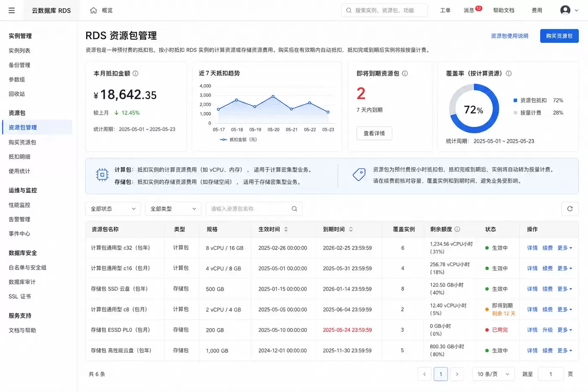The height and width of the screenshot is (392, 588).
Task: Expand 更多 for 存储包 SSD 云盘 row
Action: tap(564, 289)
